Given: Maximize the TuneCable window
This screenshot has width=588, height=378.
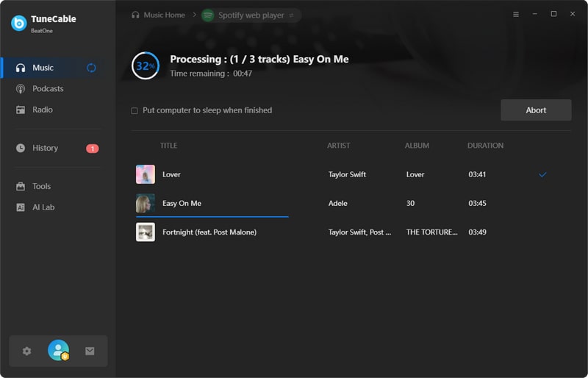Looking at the screenshot, I should 553,14.
